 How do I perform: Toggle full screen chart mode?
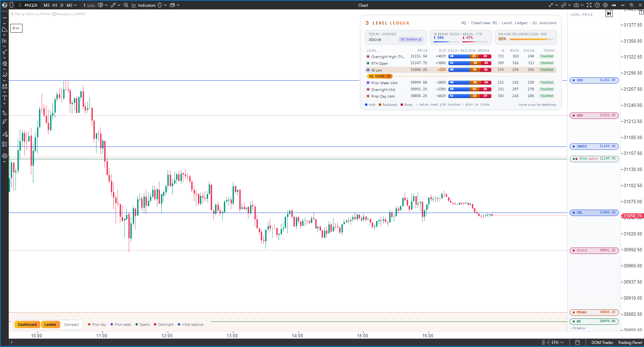click(x=589, y=5)
